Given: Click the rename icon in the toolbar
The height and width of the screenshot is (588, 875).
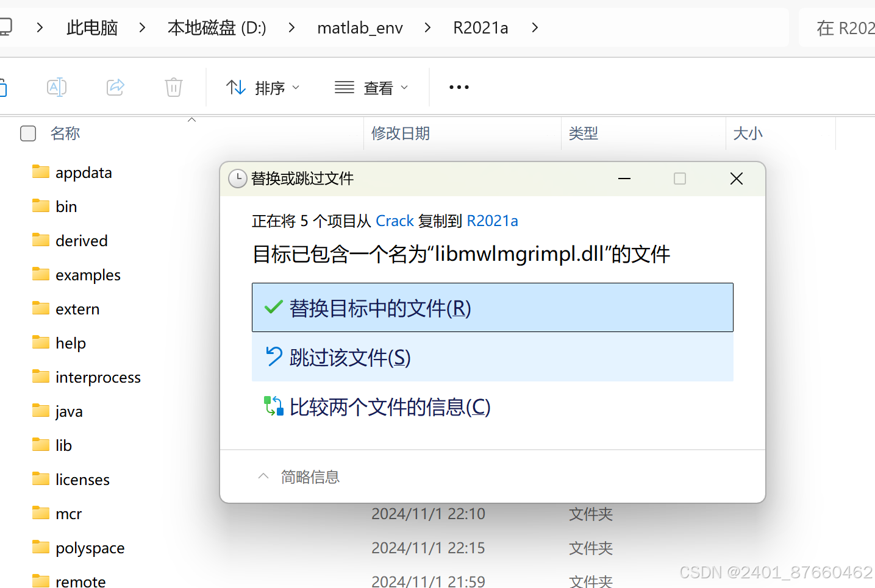Looking at the screenshot, I should [57, 87].
